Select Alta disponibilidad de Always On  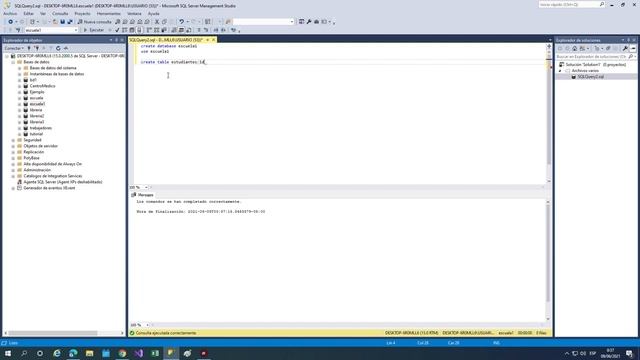(x=53, y=164)
